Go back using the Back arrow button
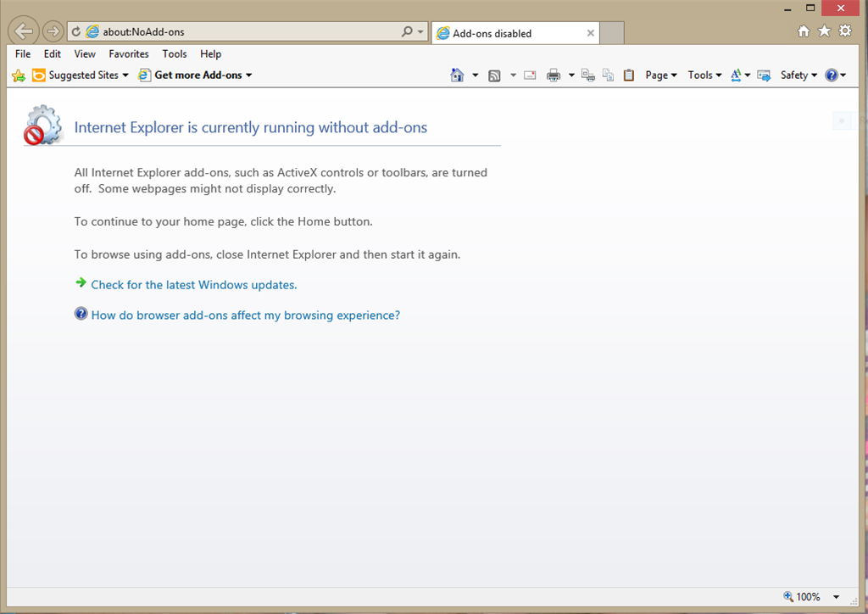Viewport: 868px width, 614px height. (x=23, y=31)
